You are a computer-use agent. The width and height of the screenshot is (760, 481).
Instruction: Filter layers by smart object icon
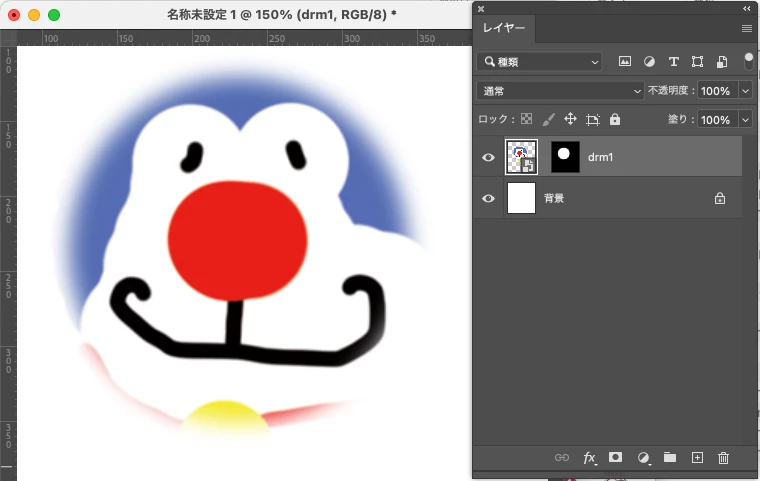722,62
